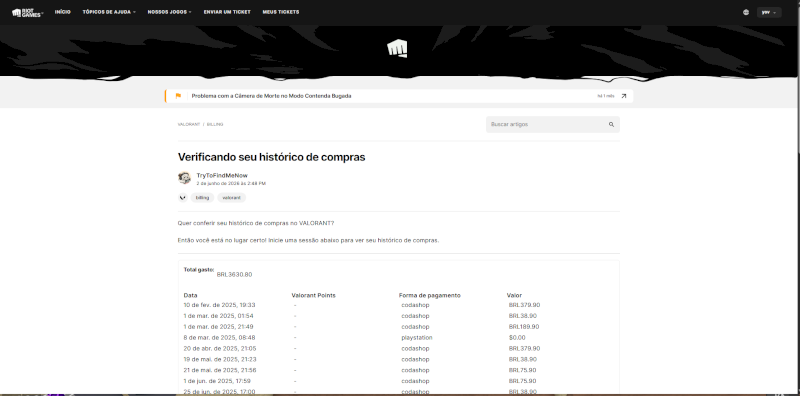Click the Riot Games logo in navbar

(x=28, y=12)
